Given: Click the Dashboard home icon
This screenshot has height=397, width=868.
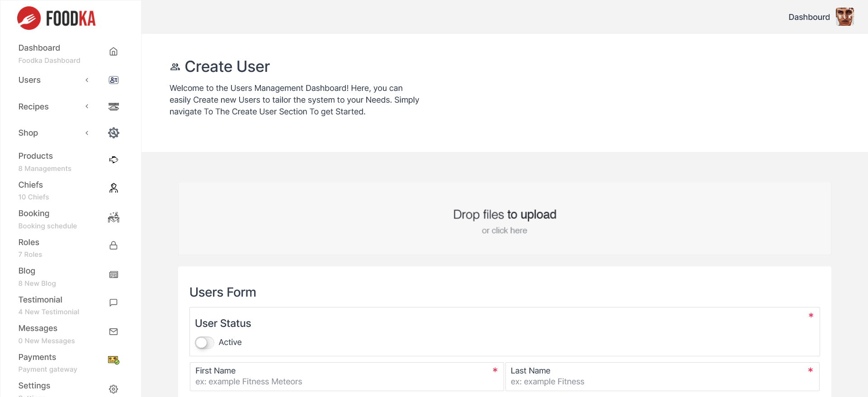Looking at the screenshot, I should 113,52.
